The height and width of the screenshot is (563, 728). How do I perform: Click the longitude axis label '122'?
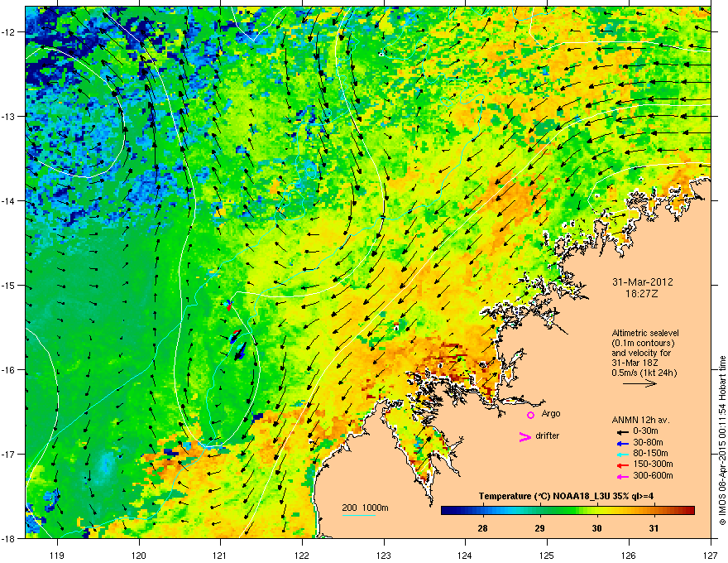click(302, 555)
